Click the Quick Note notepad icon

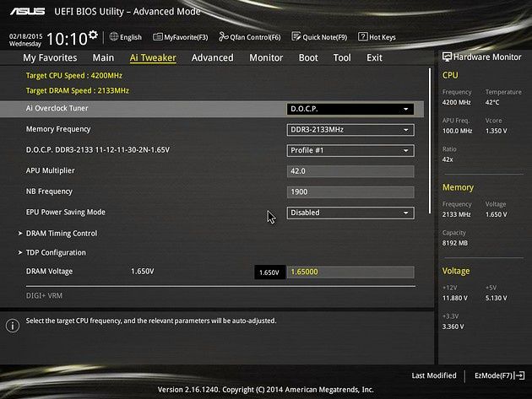[x=296, y=36]
